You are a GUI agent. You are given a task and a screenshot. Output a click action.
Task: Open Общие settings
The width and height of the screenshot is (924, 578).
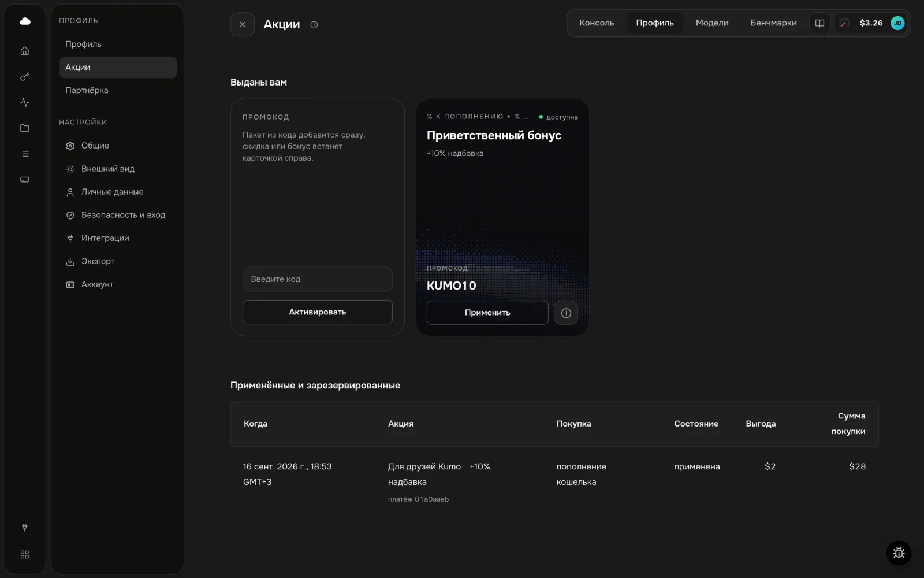(x=118, y=146)
